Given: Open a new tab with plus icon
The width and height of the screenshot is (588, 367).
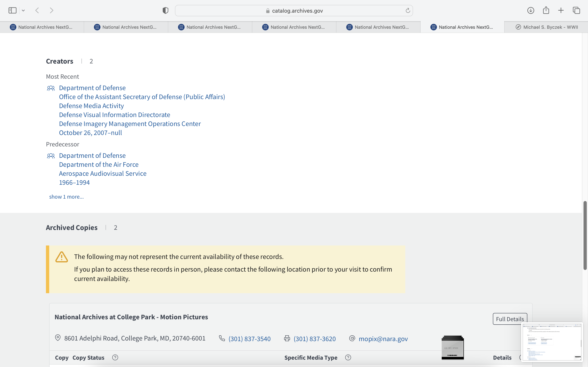Looking at the screenshot, I should pyautogui.click(x=561, y=10).
